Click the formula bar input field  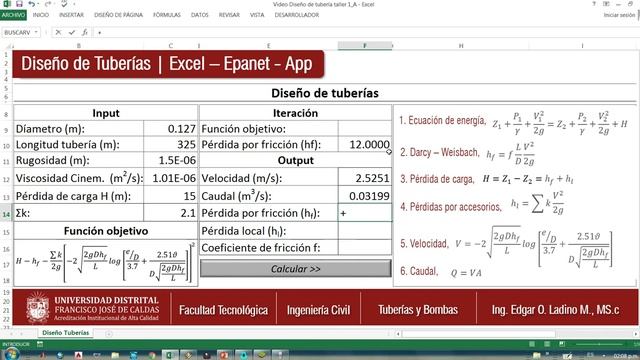[x=367, y=32]
